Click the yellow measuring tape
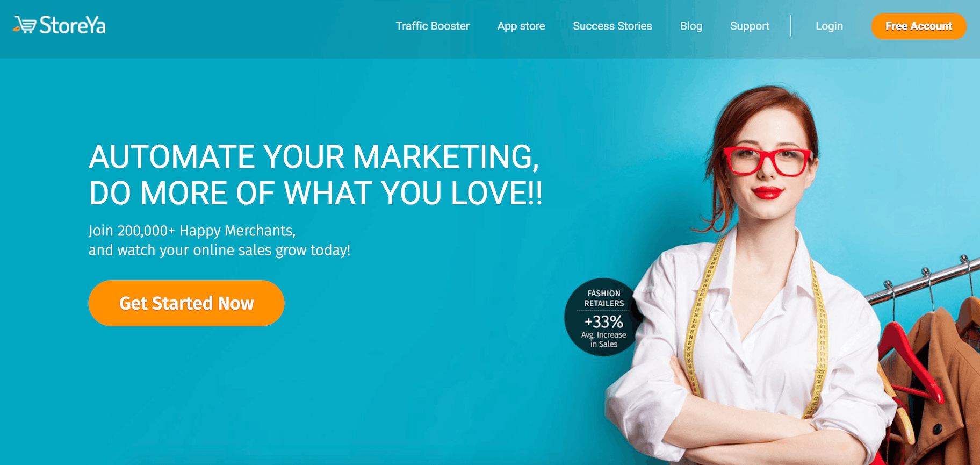 704,323
